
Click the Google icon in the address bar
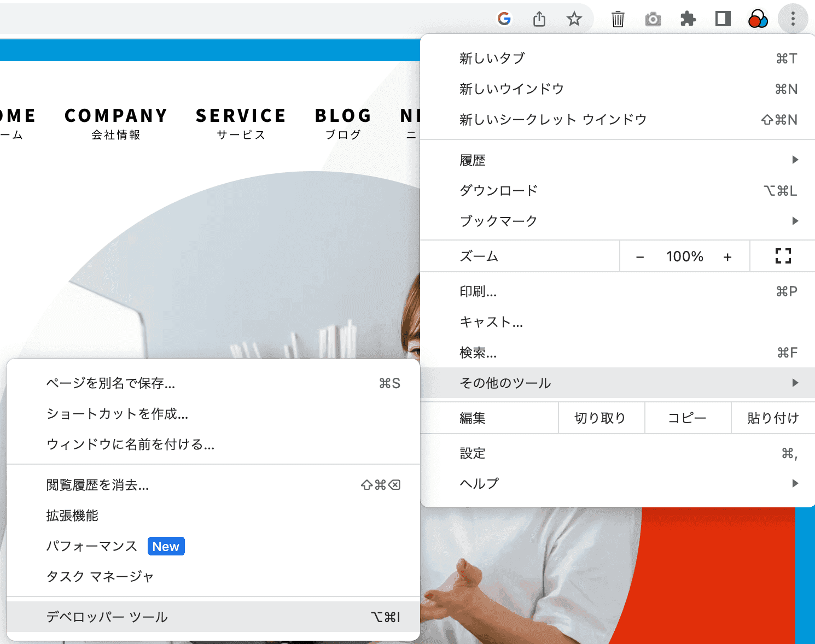504,19
